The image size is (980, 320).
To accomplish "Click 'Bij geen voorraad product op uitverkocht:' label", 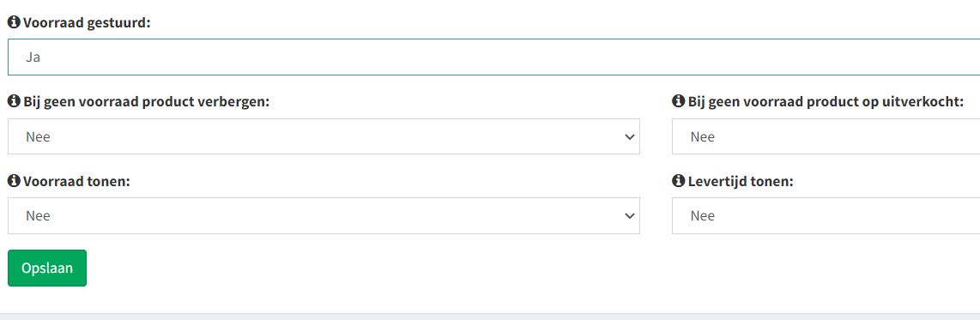I will coord(834,102).
